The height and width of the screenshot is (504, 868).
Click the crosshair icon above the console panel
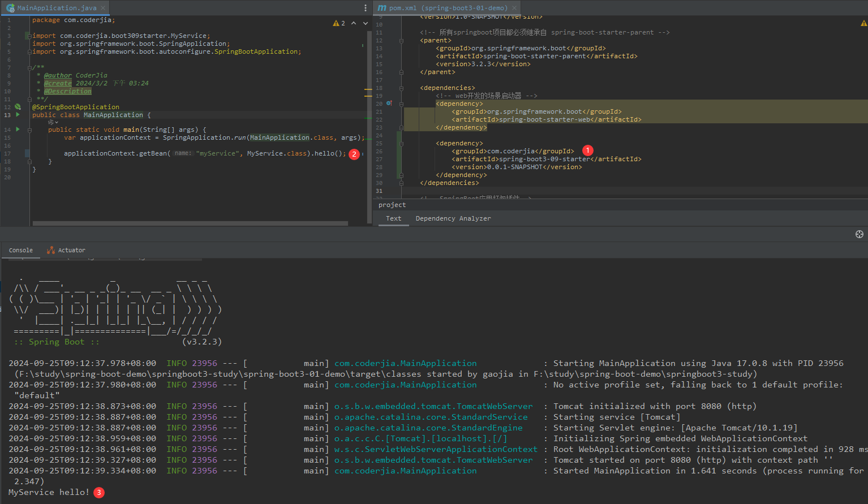tap(860, 234)
